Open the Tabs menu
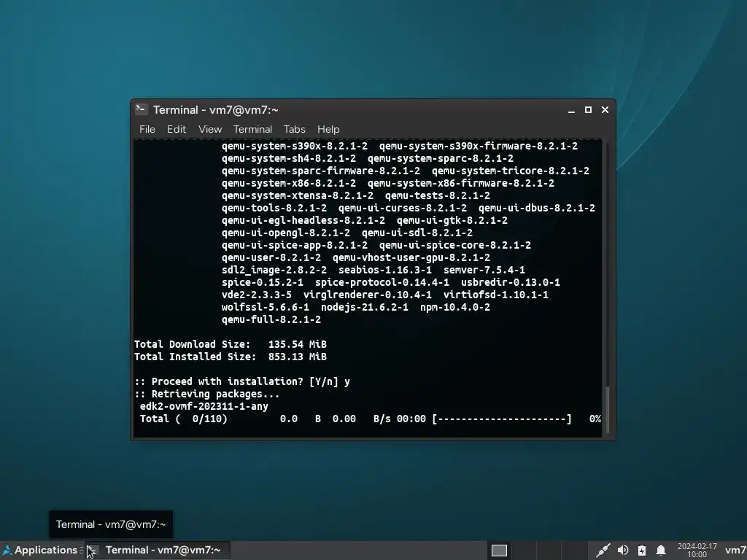The width and height of the screenshot is (747, 560). (x=295, y=129)
